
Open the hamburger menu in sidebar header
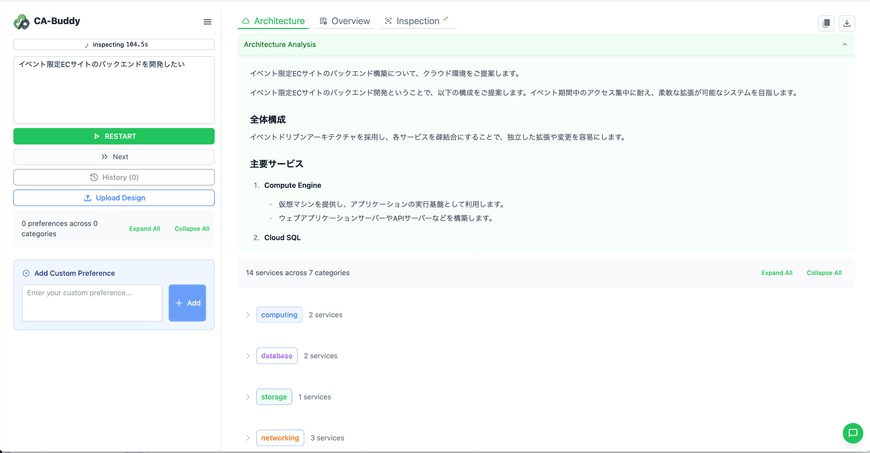pyautogui.click(x=207, y=21)
